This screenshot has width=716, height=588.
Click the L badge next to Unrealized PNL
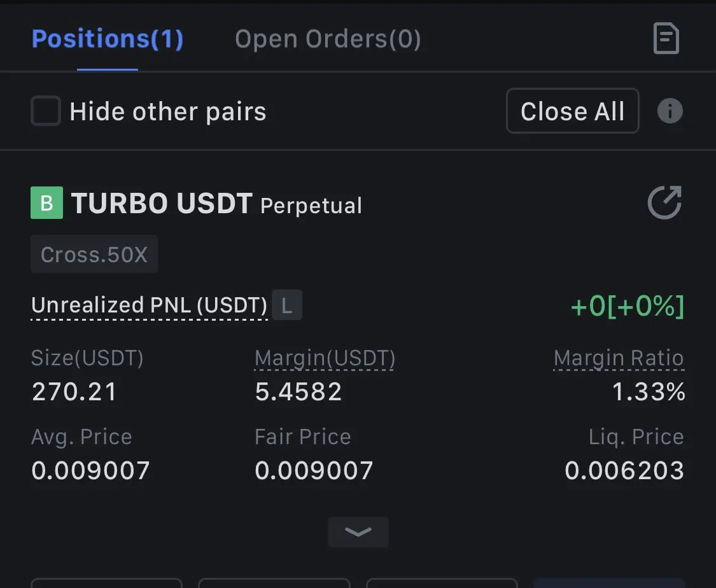coord(287,305)
